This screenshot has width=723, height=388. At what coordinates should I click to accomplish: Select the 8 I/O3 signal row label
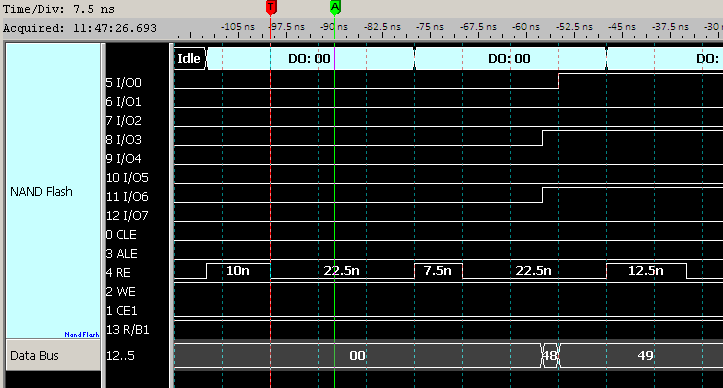tap(124, 139)
